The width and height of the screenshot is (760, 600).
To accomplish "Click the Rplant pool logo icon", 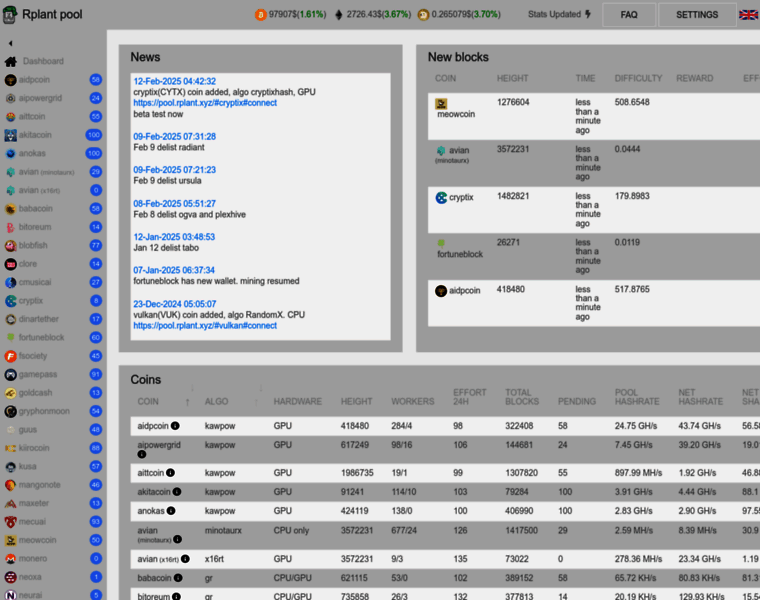I will (10, 15).
